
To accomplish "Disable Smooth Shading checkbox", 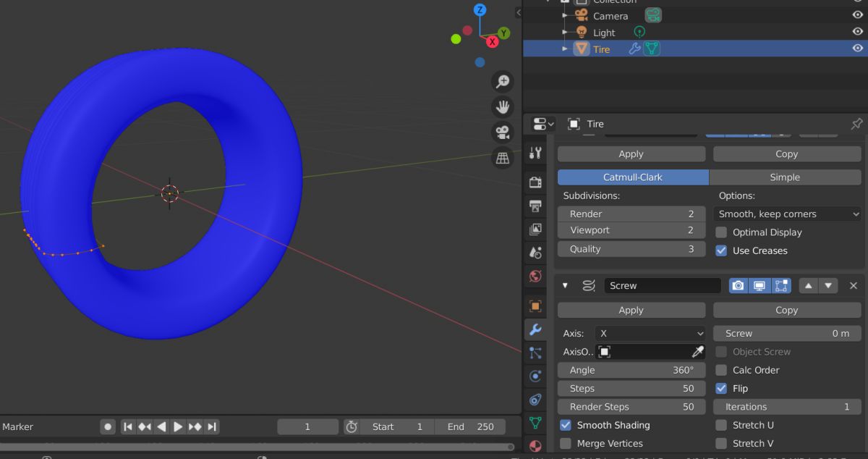I will (x=566, y=425).
